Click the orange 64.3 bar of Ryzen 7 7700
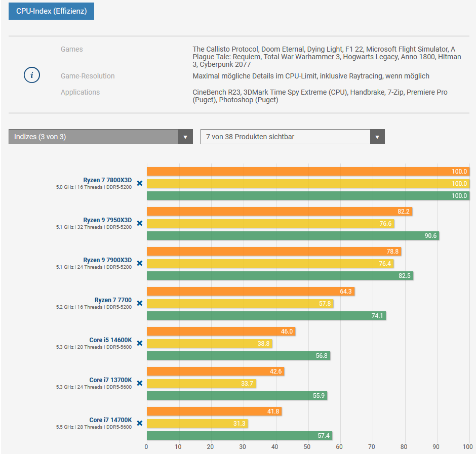 (251, 292)
